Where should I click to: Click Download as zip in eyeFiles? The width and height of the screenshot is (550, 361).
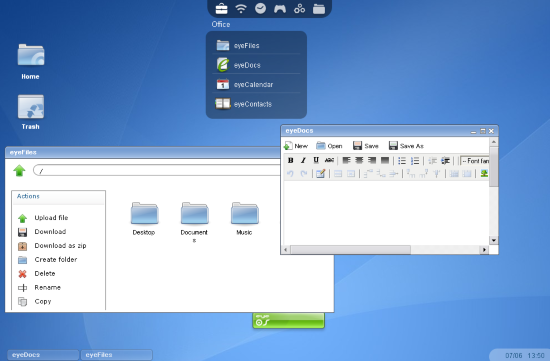52,246
